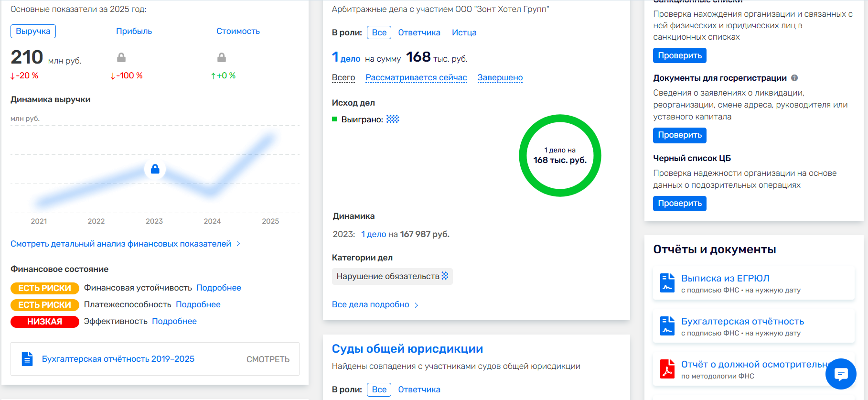Click the 2023 label on chart axis

[154, 221]
